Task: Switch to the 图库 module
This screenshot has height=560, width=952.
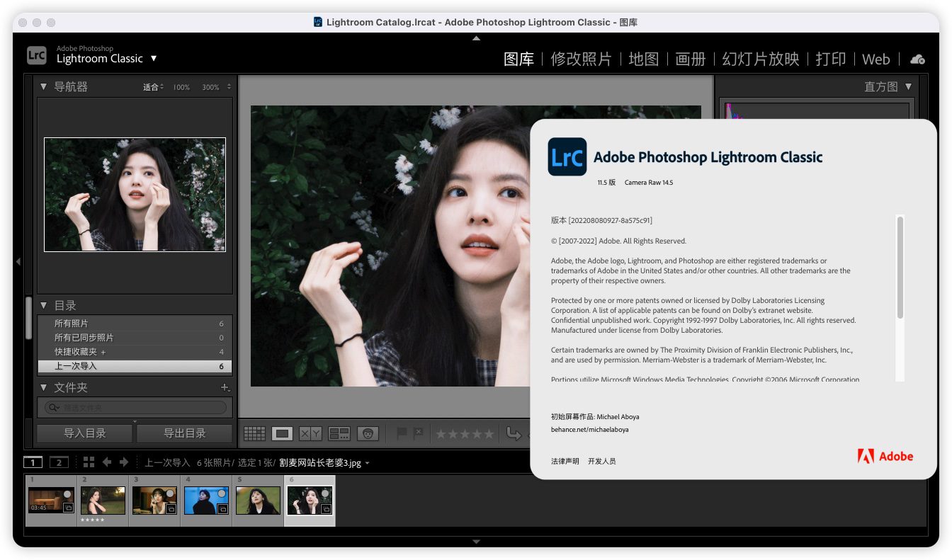Action: 518,59
